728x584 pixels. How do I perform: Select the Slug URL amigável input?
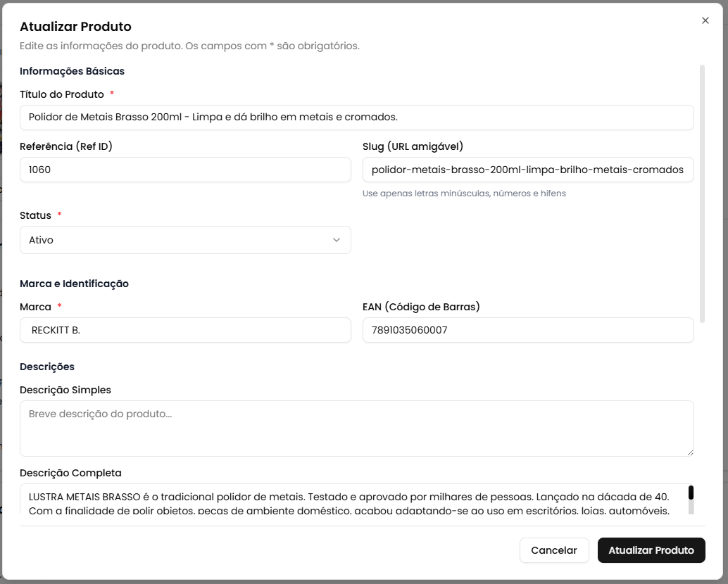tap(527, 170)
